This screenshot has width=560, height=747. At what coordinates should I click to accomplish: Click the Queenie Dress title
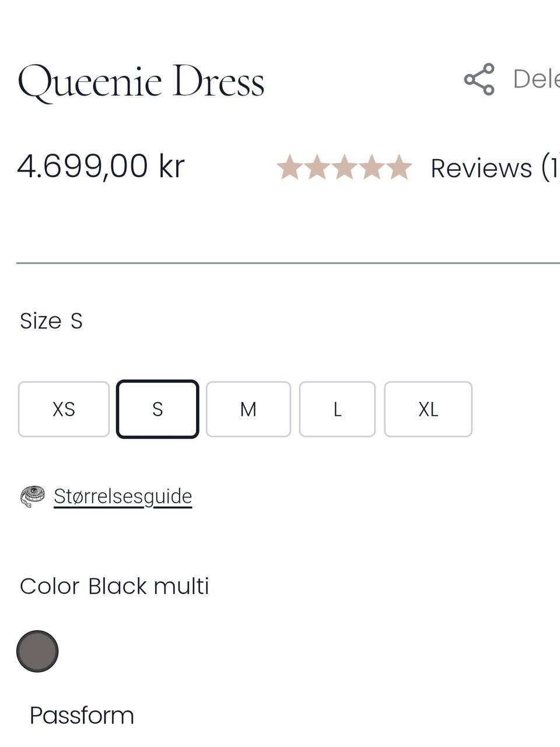pos(141,81)
